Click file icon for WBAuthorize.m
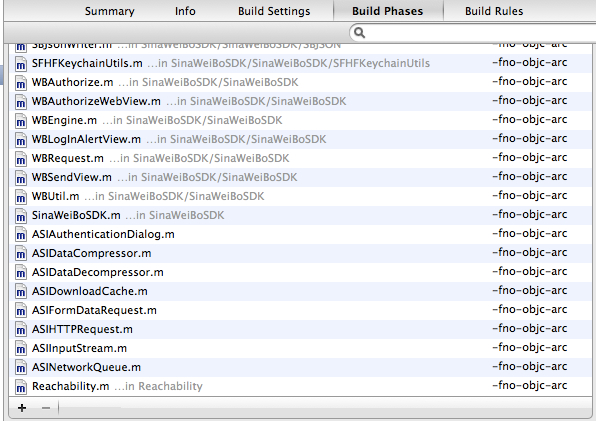The height and width of the screenshot is (421, 596). click(21, 83)
